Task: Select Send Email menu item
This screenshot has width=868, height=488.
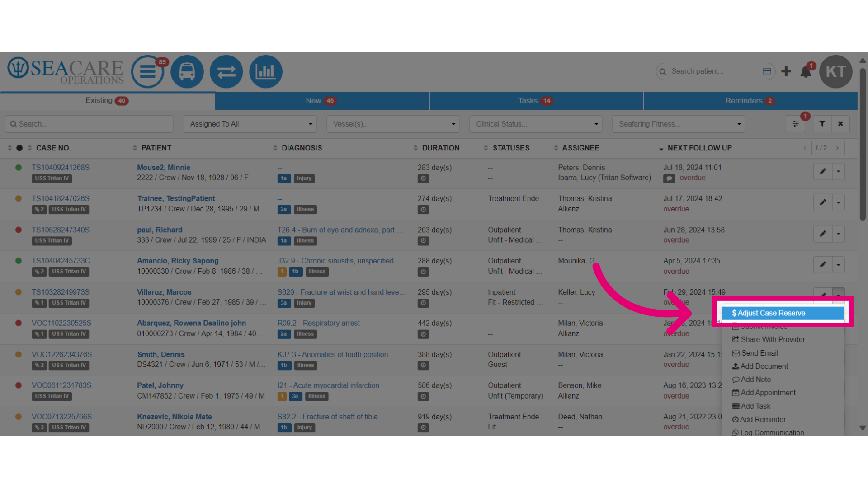Action: tap(783, 353)
